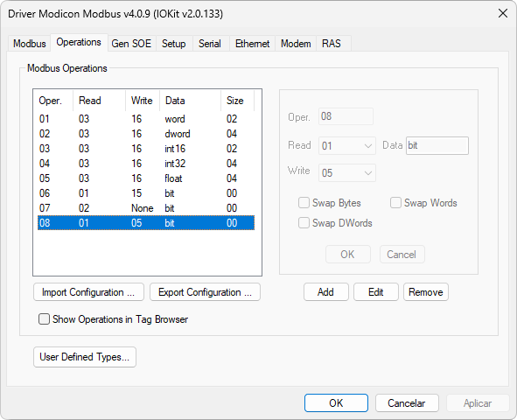
Task: Open the Gen SOE tab
Action: click(x=131, y=44)
